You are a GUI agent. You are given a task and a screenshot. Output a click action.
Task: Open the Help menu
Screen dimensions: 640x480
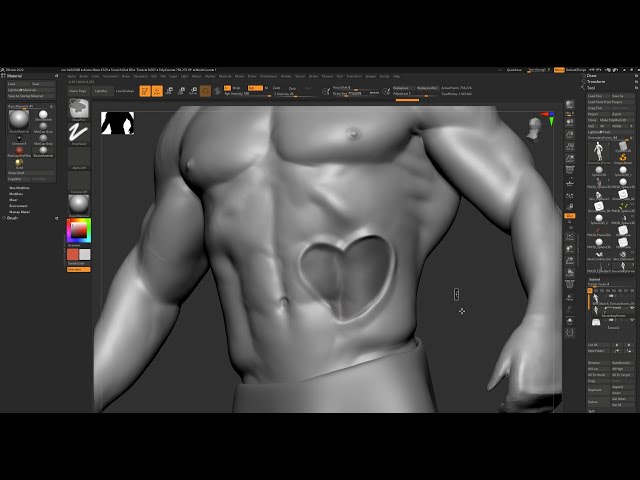point(396,76)
